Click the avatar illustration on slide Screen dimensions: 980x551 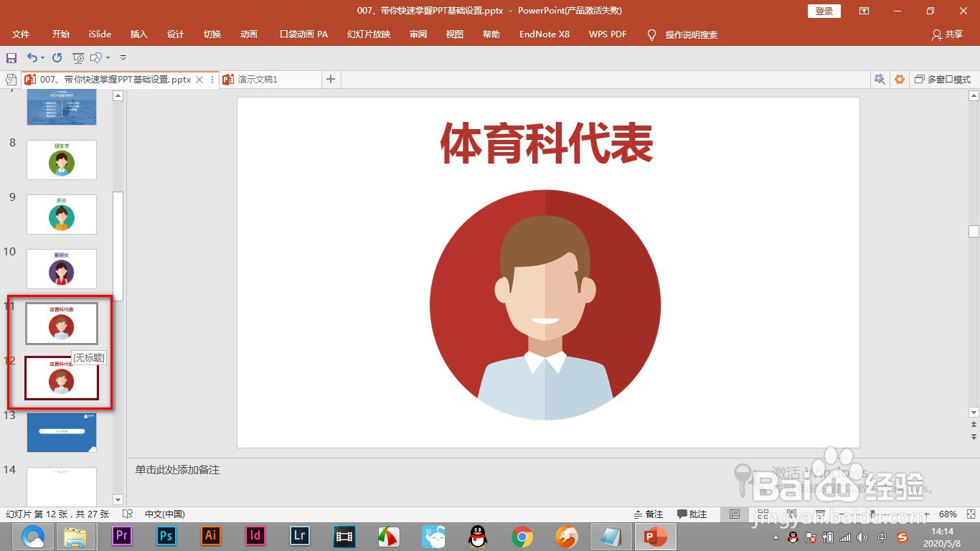(x=545, y=305)
